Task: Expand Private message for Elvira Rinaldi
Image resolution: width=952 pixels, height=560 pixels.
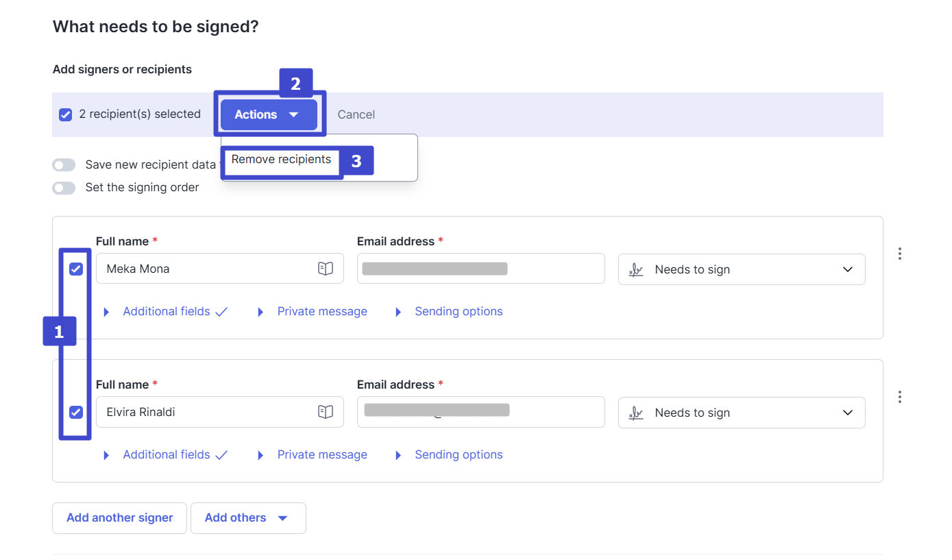Action: coord(321,454)
